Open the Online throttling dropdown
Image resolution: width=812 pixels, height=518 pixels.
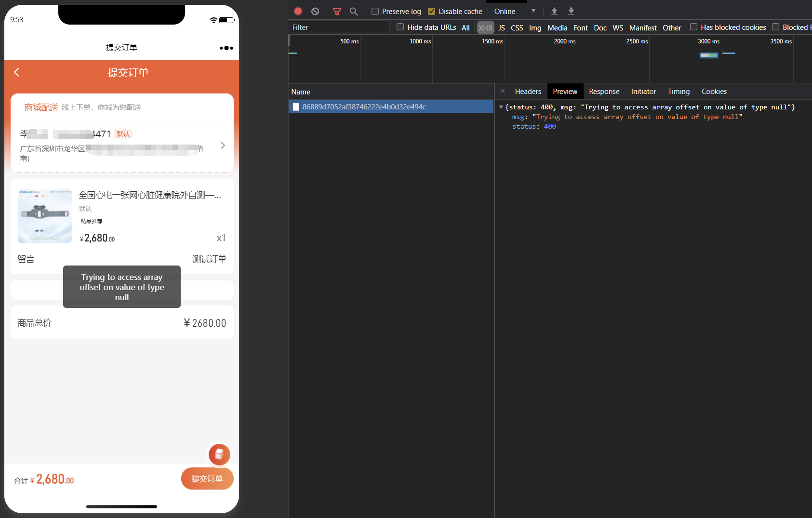(515, 12)
